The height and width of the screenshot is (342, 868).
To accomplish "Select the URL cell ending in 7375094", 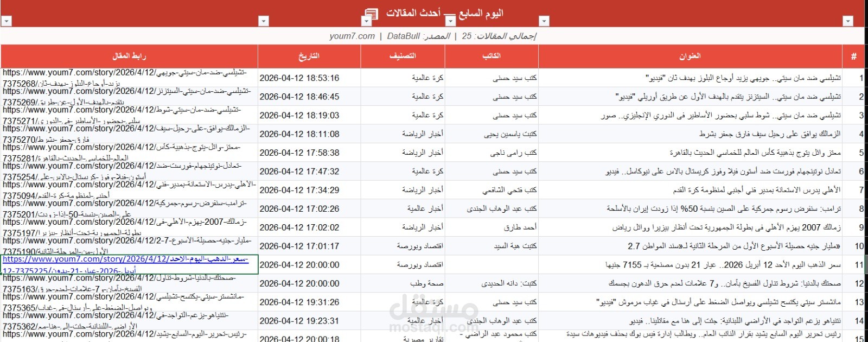I will [x=129, y=190].
